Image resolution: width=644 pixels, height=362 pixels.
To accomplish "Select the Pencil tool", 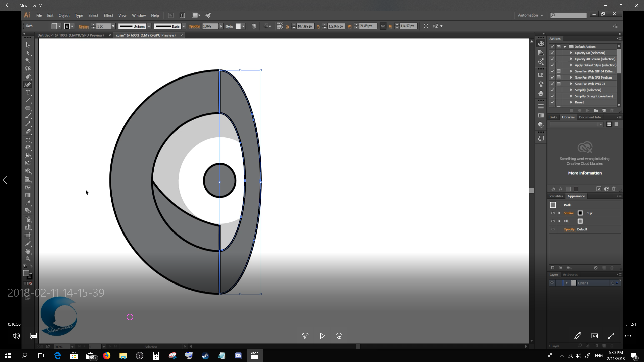I will point(28,124).
